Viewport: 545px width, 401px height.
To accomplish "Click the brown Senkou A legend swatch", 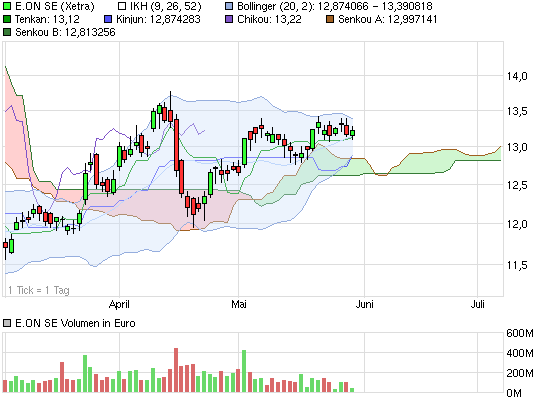I will pyautogui.click(x=330, y=19).
